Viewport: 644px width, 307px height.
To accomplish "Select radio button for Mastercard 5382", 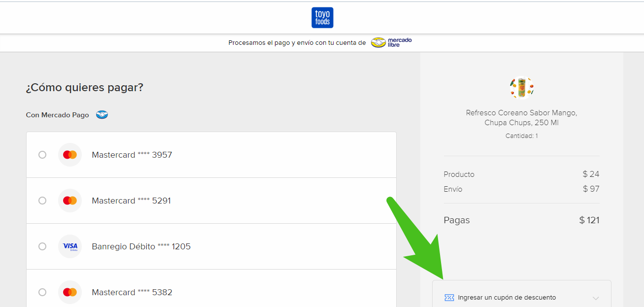I will pos(42,292).
